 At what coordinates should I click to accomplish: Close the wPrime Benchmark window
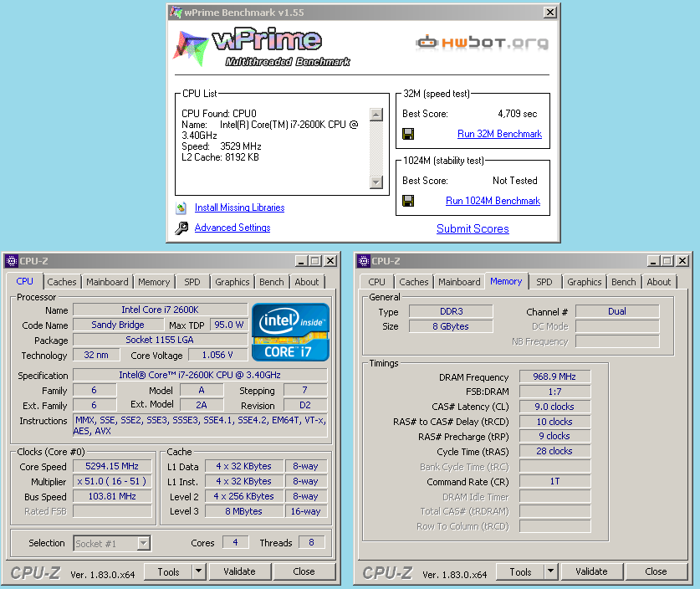point(550,13)
